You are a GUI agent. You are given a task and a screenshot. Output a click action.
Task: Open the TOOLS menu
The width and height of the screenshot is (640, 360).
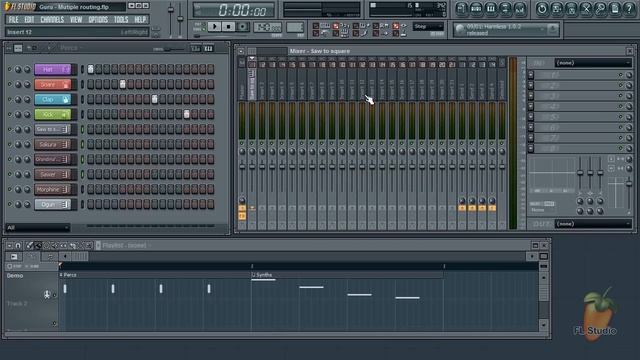(x=121, y=20)
